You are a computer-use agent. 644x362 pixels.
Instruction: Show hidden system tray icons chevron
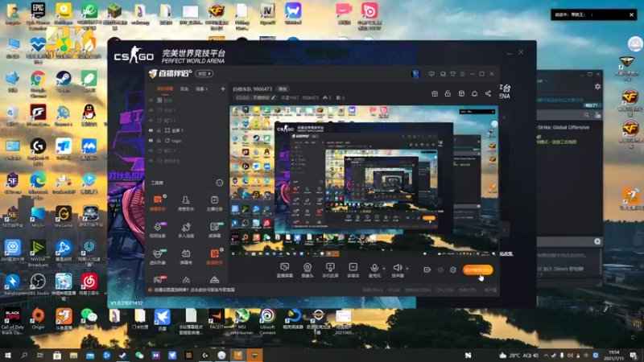point(546,356)
